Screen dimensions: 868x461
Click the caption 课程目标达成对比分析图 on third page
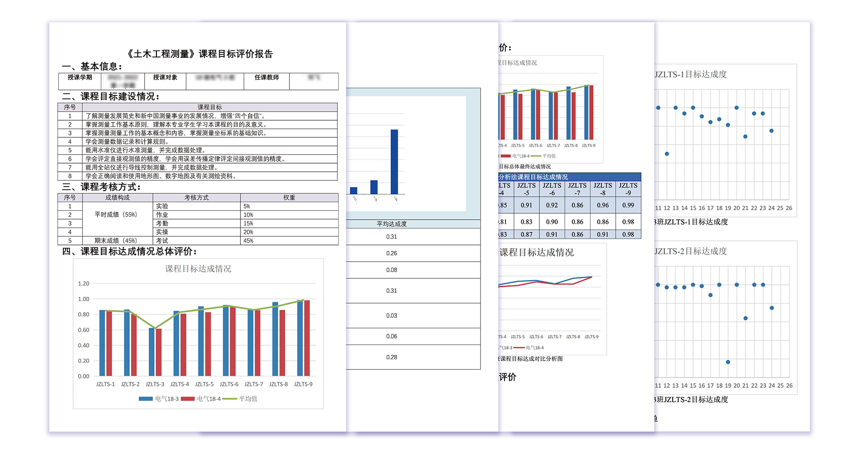click(x=531, y=359)
